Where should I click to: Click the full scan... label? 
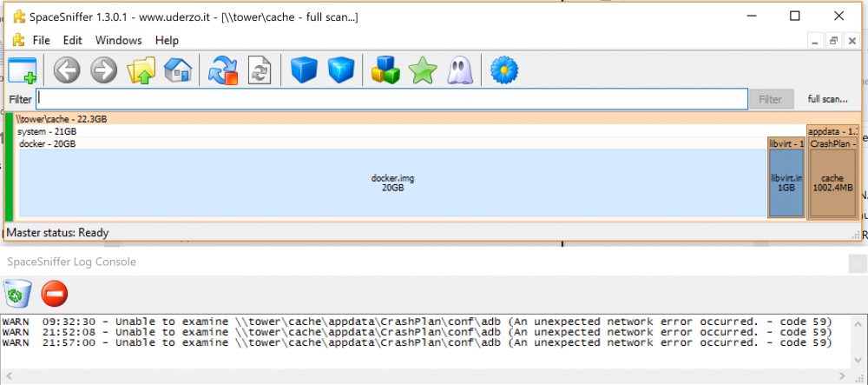[827, 100]
